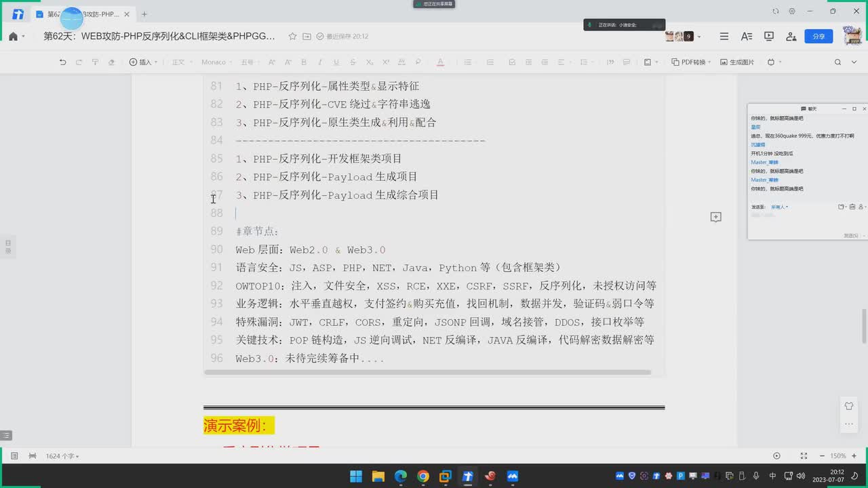This screenshot has width=868, height=488.
Task: Click the person icon in chat window
Action: pyautogui.click(x=861, y=207)
